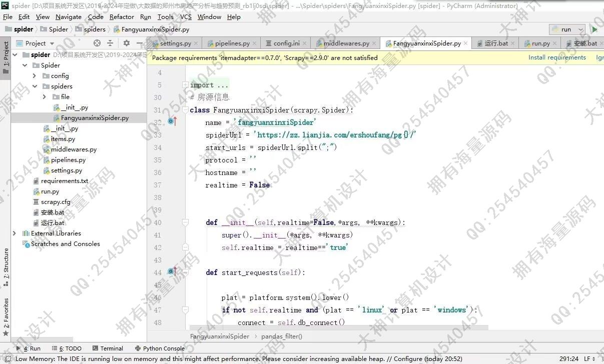
Task: Open Project panel settings gear
Action: 127,43
